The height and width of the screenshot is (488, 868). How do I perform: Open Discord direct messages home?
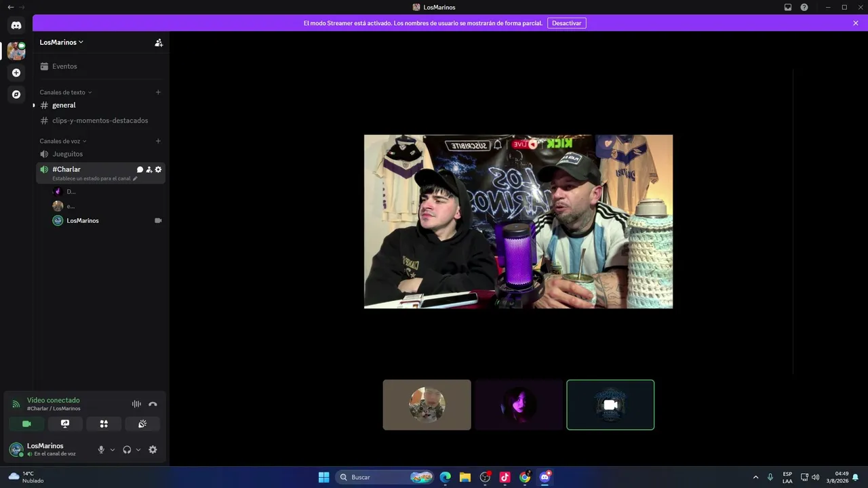click(16, 25)
